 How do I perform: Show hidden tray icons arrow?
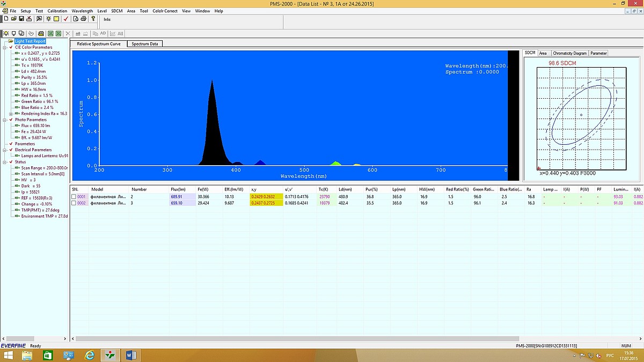(574, 355)
